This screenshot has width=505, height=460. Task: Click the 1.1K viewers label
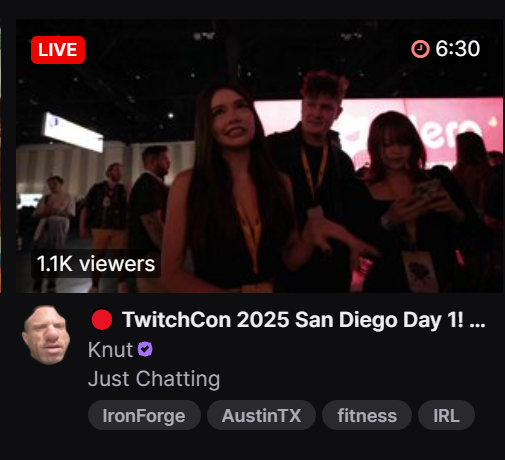[x=96, y=264]
